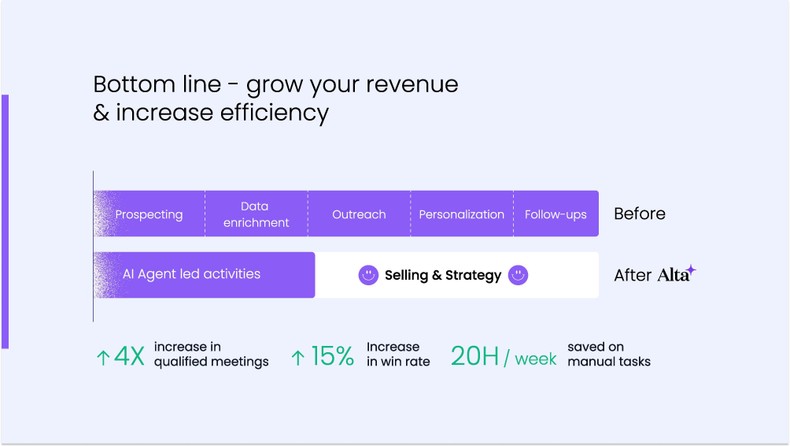Click the Alta logo
Viewport: 790px width, 446px height.
(676, 274)
